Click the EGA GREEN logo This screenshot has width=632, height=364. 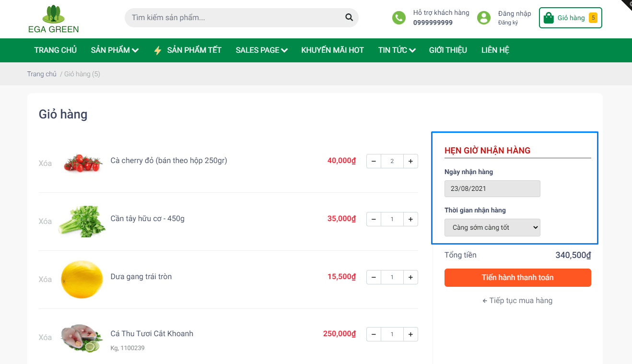point(53,19)
